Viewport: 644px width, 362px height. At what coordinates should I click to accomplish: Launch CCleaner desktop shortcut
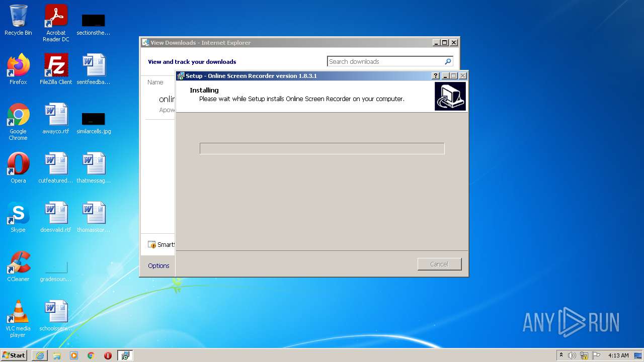pos(18,266)
